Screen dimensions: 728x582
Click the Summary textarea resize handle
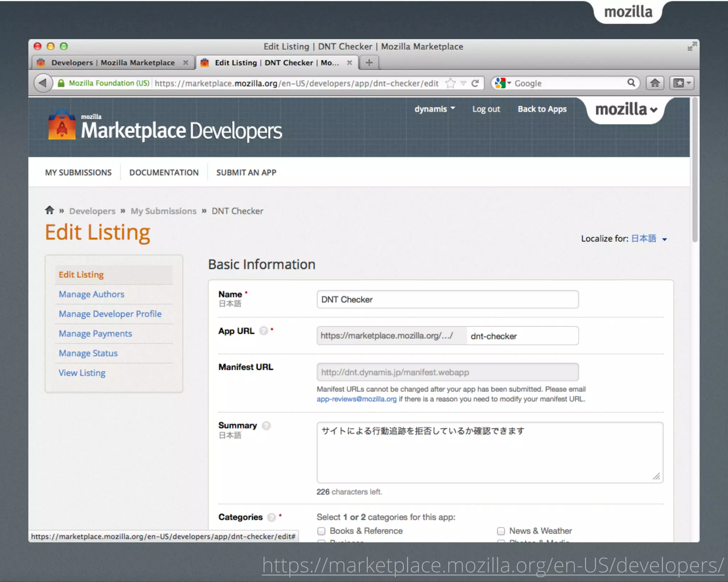point(656,476)
